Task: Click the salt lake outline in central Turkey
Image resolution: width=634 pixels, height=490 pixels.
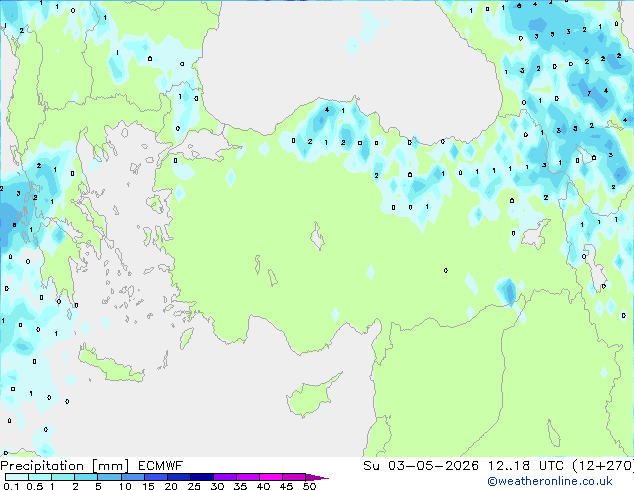Action: click(x=317, y=237)
